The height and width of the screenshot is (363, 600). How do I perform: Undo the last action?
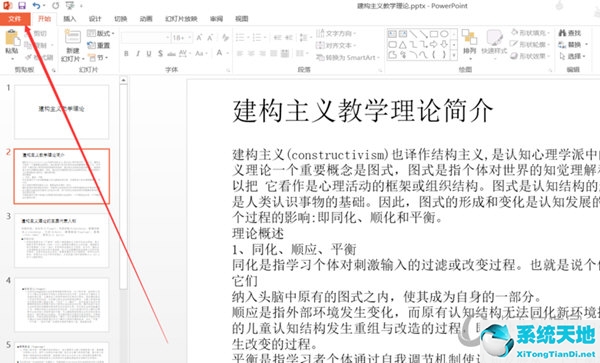click(36, 5)
